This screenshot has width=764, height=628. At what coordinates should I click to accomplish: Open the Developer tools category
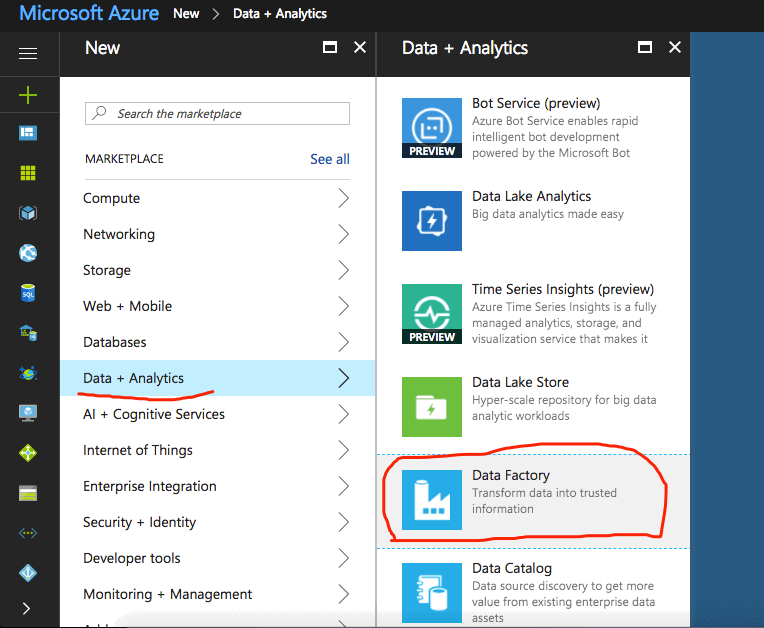(217, 558)
